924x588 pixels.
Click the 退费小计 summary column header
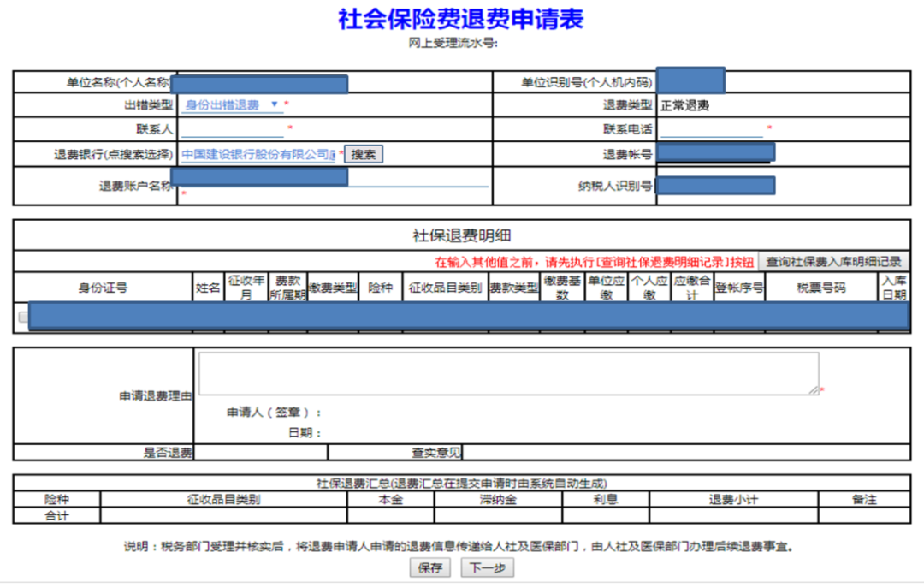(734, 500)
